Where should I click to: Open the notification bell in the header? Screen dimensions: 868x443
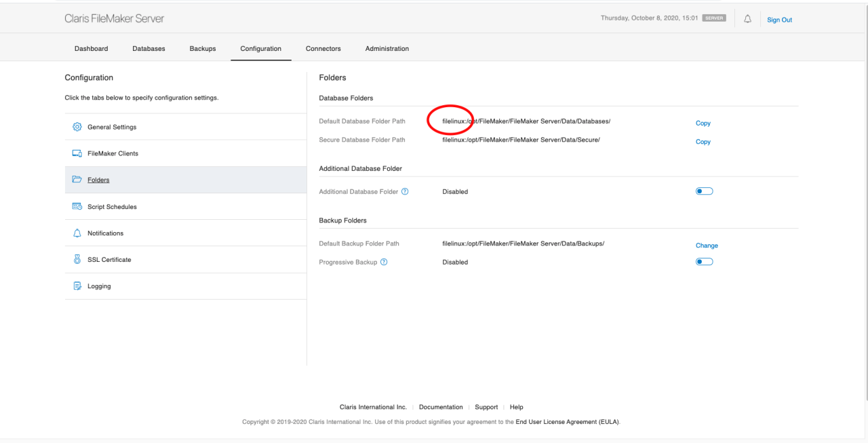pos(747,19)
